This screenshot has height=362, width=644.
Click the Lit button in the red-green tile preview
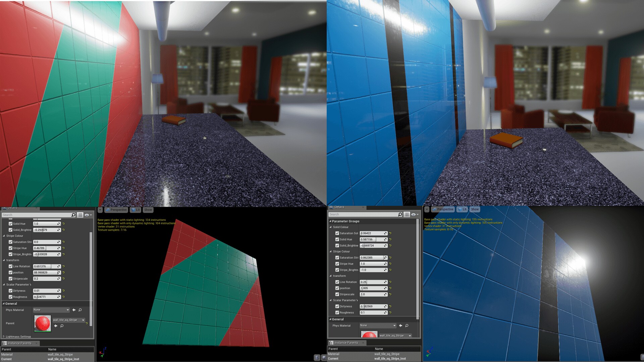[136, 210]
